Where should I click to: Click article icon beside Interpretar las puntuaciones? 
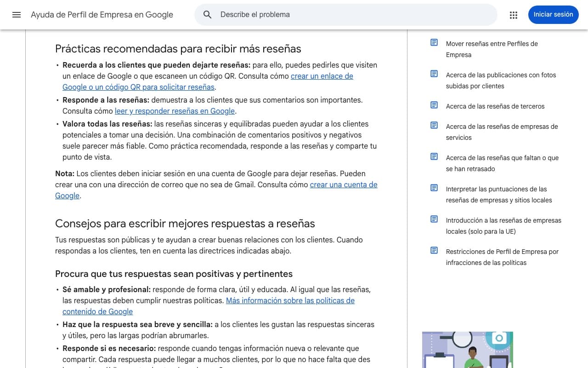point(434,188)
